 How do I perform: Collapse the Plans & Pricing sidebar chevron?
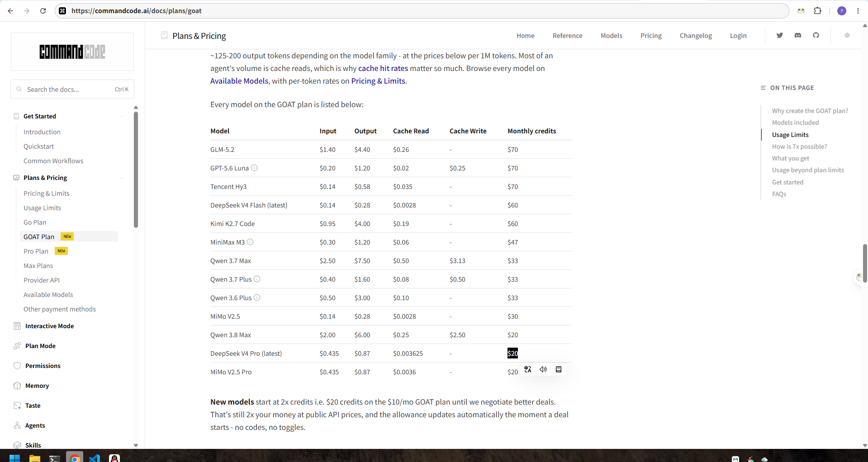point(122,178)
